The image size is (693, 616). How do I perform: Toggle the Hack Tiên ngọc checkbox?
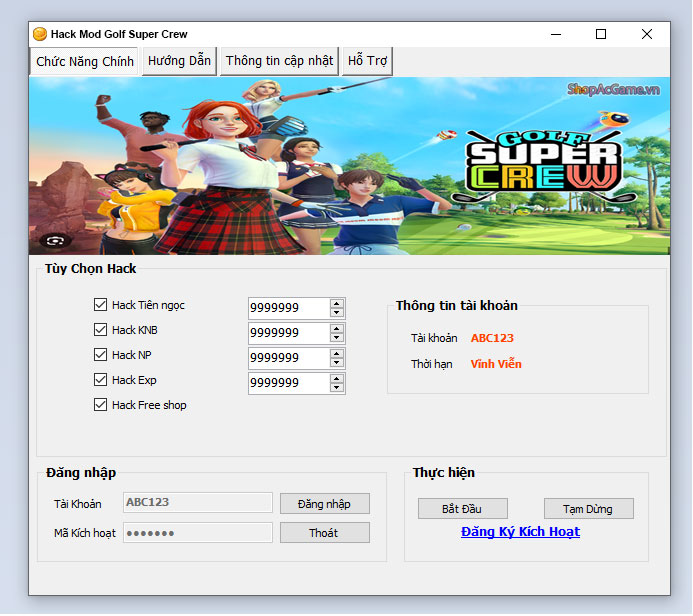pyautogui.click(x=100, y=304)
